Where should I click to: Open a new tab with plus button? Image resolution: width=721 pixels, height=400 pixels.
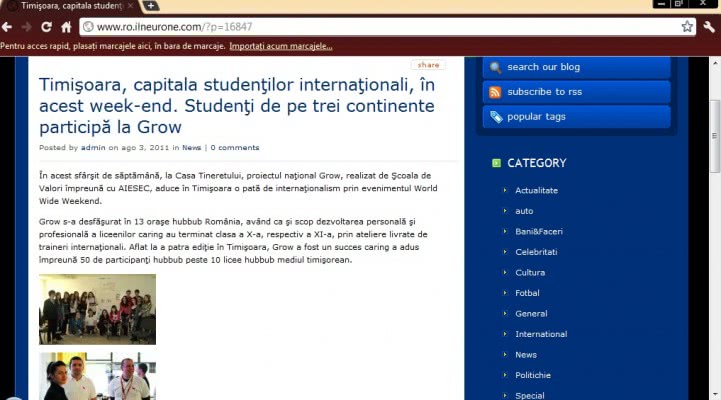click(x=151, y=6)
